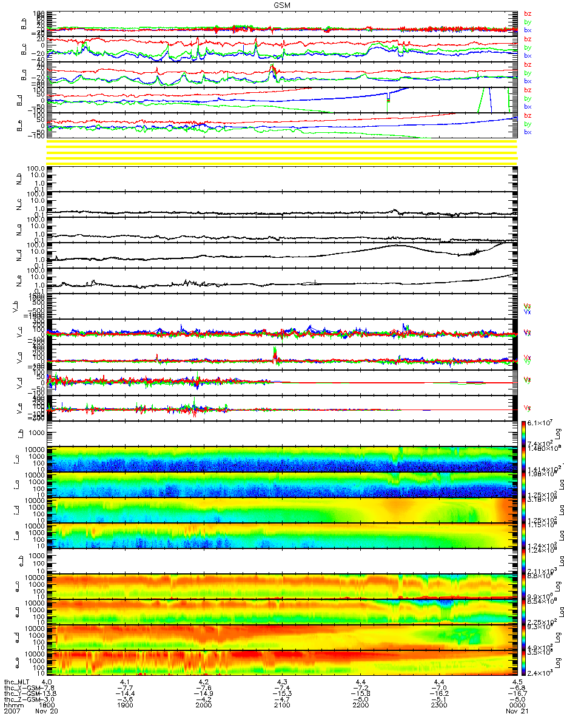Screen dimensions: 564x728
Task: Click the N_e density panel label
Action: point(20,281)
